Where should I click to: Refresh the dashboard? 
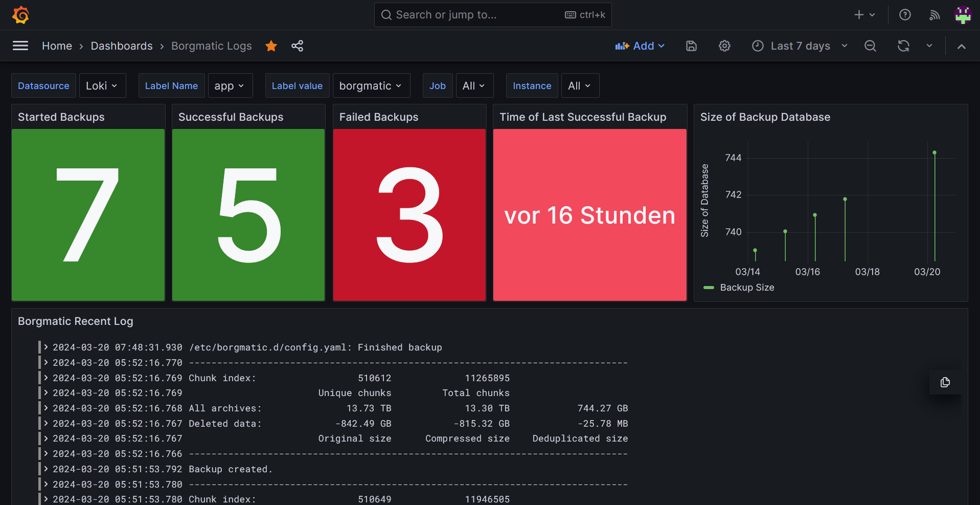point(903,46)
